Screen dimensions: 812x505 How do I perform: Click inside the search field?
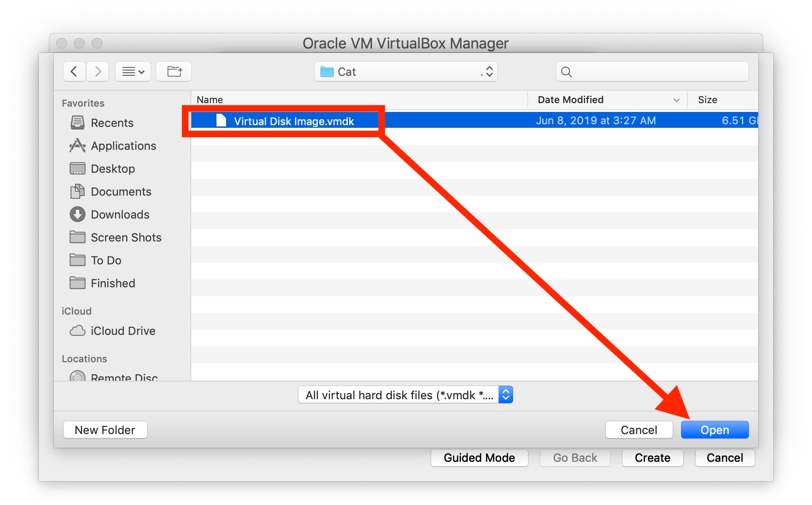651,71
